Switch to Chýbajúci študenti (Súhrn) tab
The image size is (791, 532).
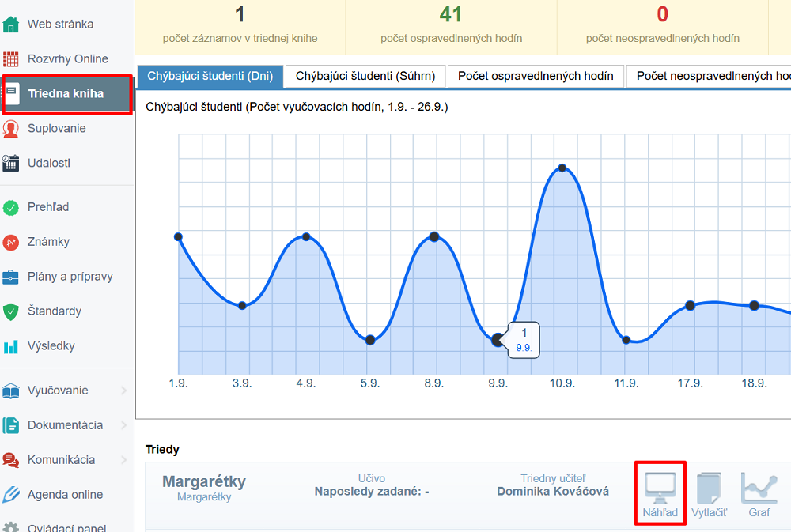365,76
